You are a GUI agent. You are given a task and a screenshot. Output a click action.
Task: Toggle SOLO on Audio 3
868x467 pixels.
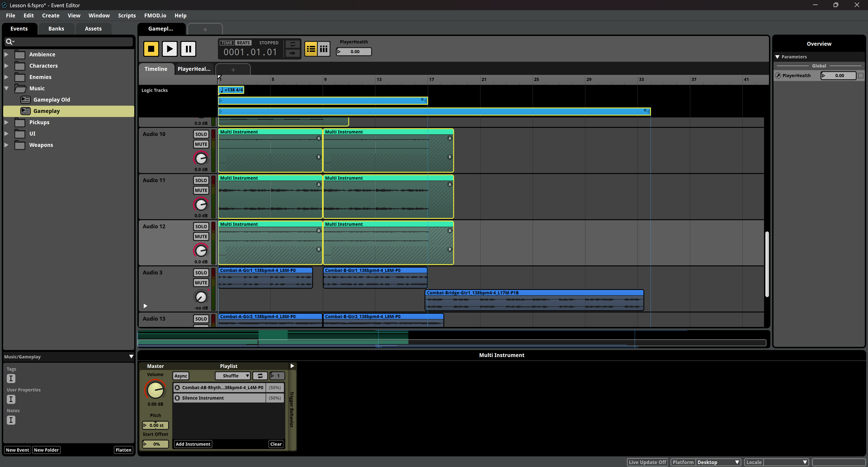point(201,273)
